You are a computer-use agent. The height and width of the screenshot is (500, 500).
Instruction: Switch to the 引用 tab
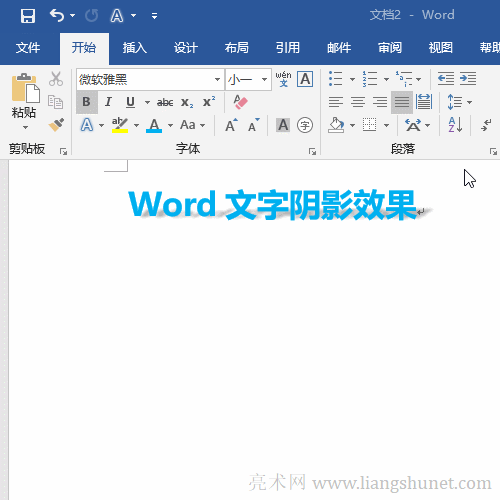point(288,48)
